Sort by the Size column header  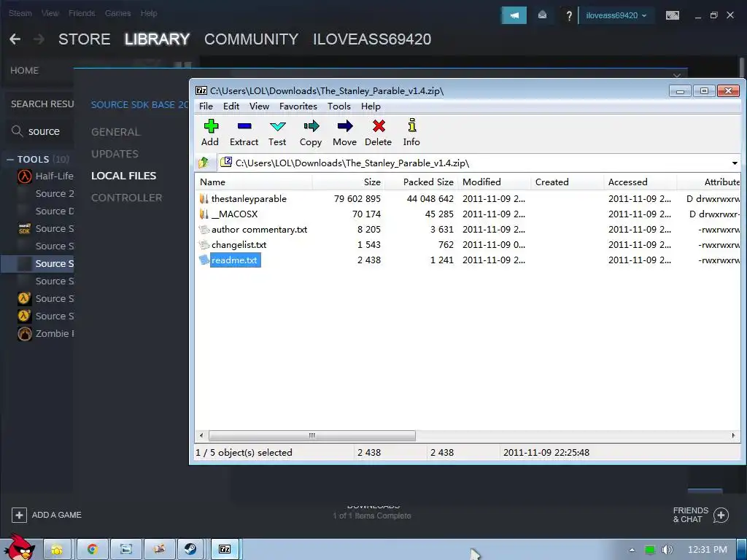[x=348, y=182]
